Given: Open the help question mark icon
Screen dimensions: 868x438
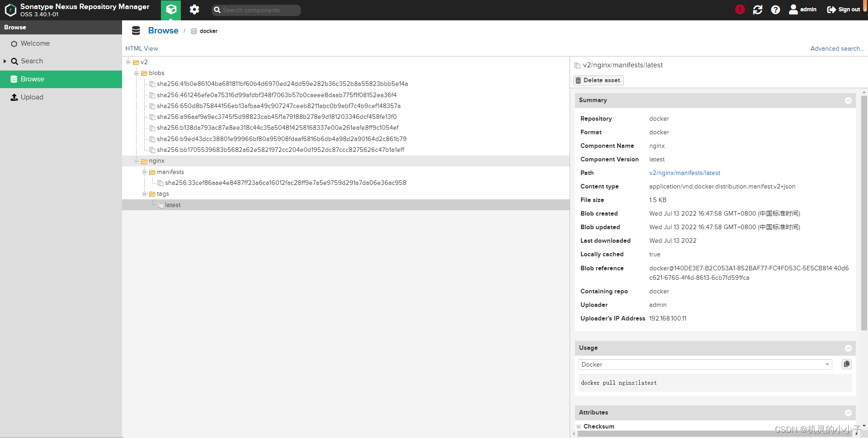Looking at the screenshot, I should [775, 9].
